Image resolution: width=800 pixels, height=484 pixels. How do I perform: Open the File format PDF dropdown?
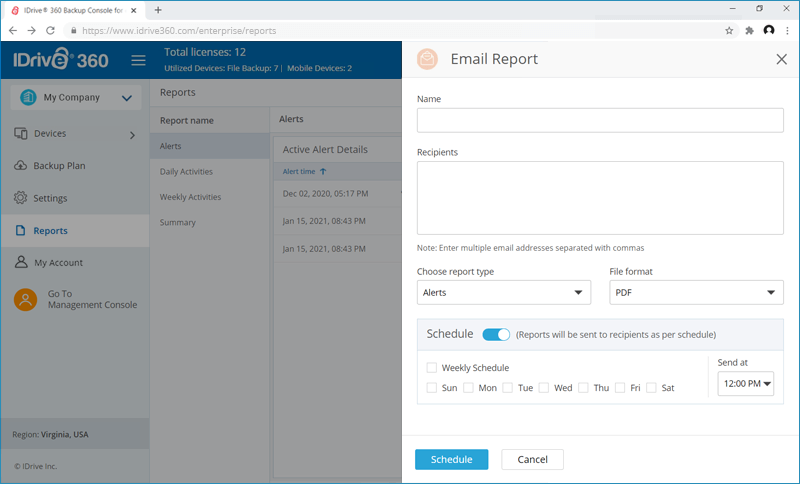click(x=696, y=292)
